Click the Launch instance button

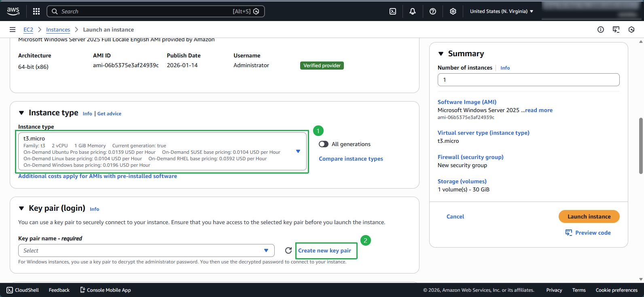click(x=589, y=216)
